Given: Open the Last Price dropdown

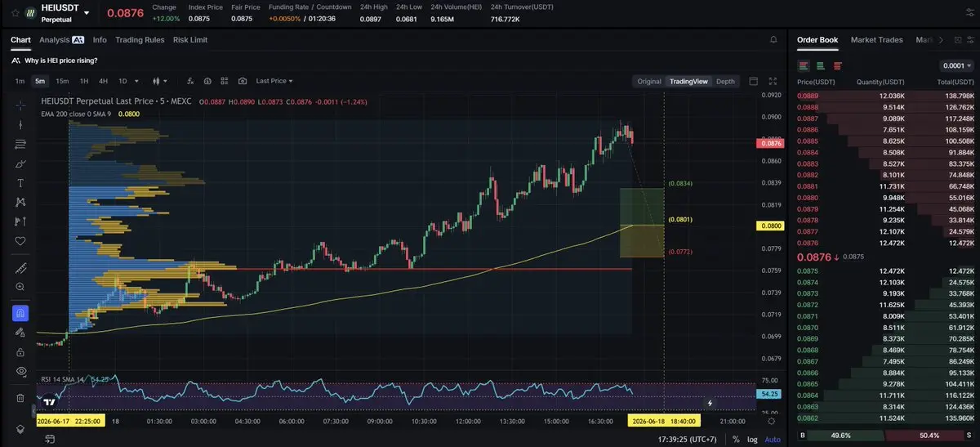Looking at the screenshot, I should click(x=274, y=81).
